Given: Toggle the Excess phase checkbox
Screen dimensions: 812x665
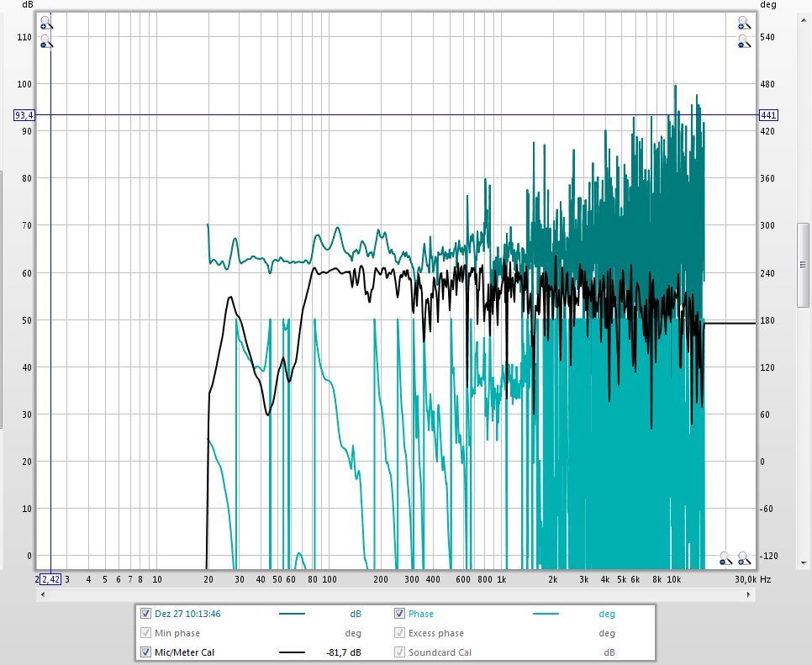Looking at the screenshot, I should (x=400, y=633).
